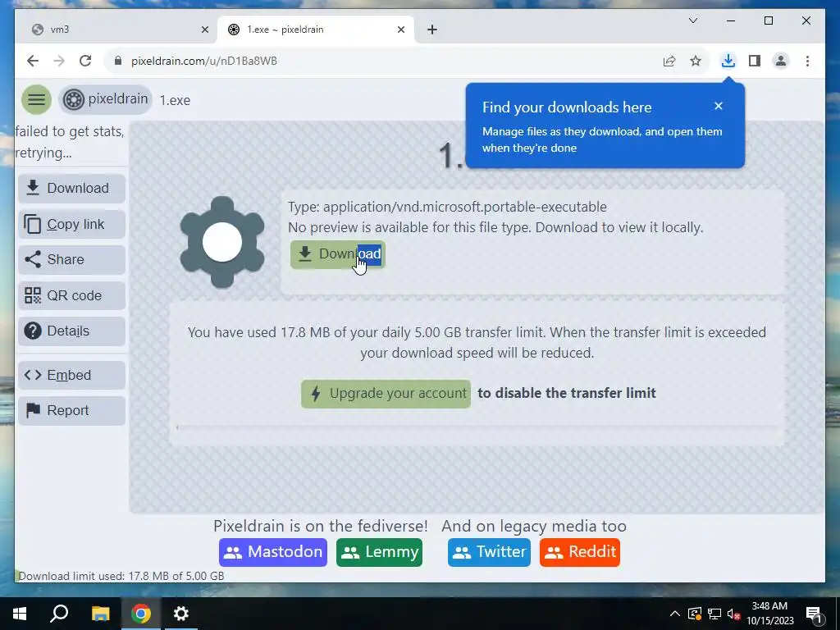The width and height of the screenshot is (840, 630).
Task: Reload the current page
Action: (85, 61)
